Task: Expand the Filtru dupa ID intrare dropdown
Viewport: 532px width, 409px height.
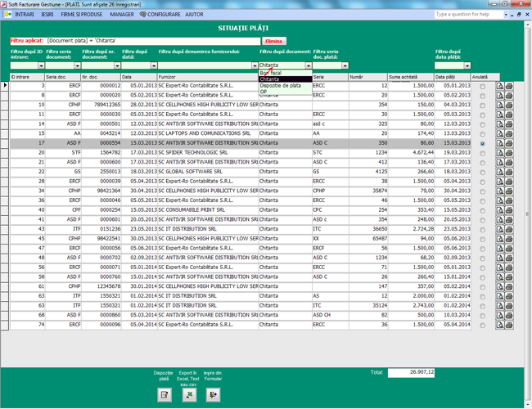Action: point(41,65)
